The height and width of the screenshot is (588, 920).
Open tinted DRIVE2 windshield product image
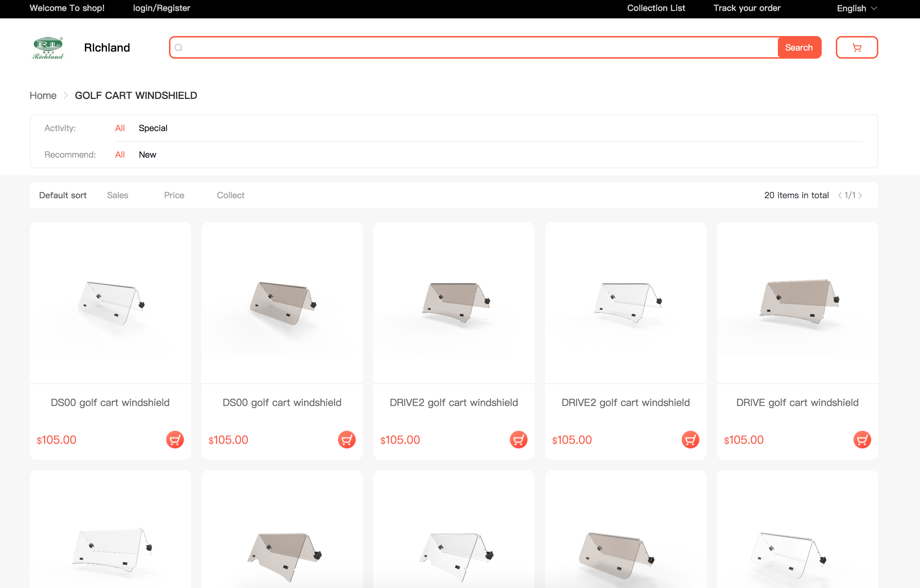coord(454,303)
